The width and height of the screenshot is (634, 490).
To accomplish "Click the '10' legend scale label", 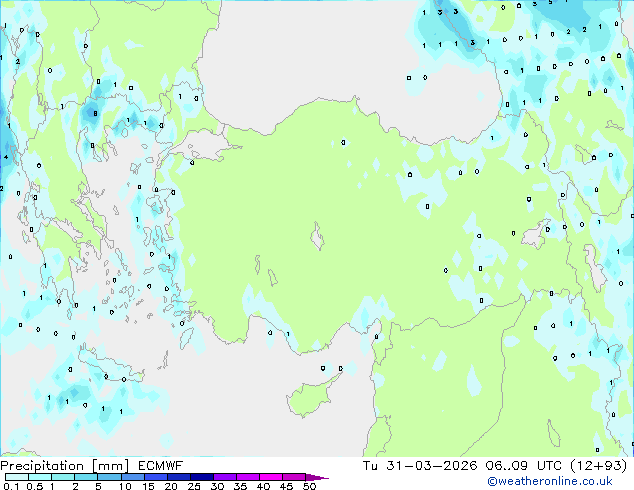I will 125,486.
